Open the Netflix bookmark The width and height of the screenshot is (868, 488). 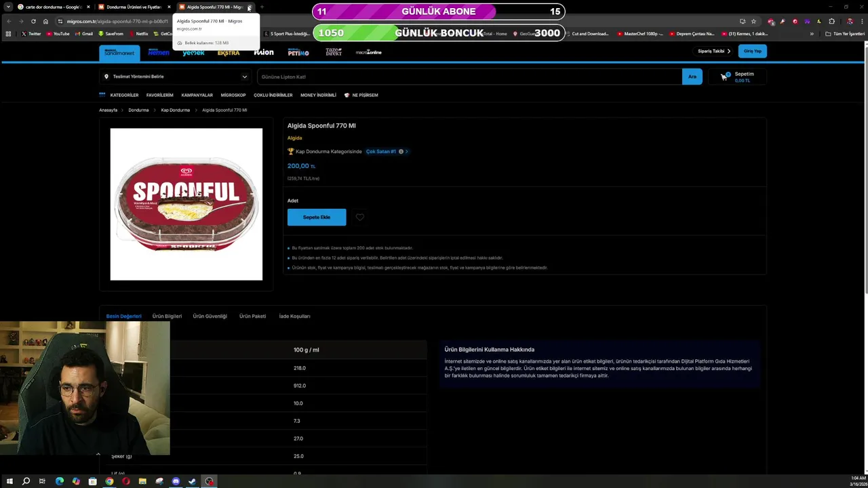[138, 33]
